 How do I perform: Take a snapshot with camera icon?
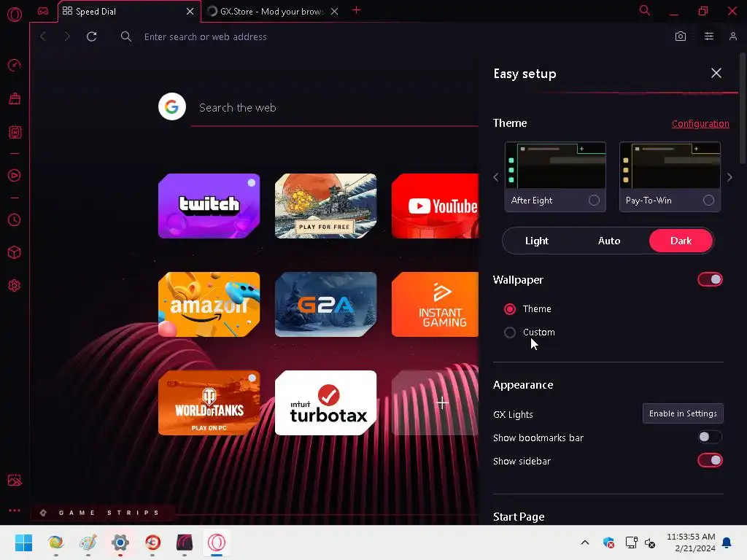tap(681, 36)
